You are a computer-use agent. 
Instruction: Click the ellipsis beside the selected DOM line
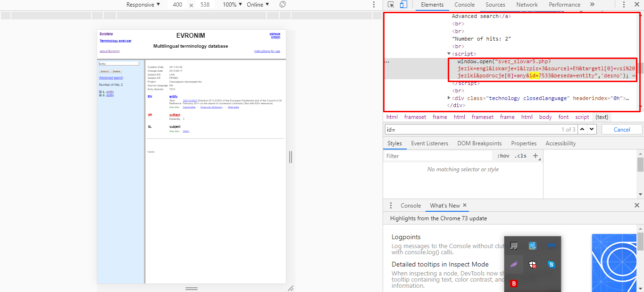point(387,62)
